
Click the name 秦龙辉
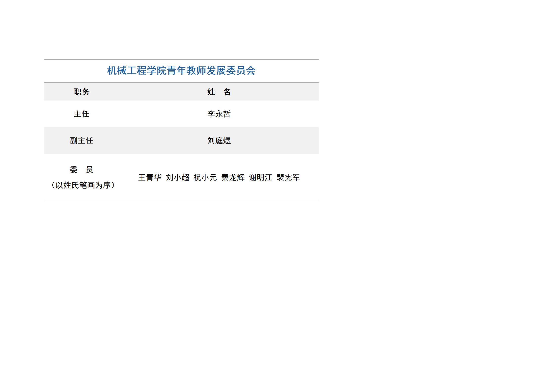(x=233, y=177)
